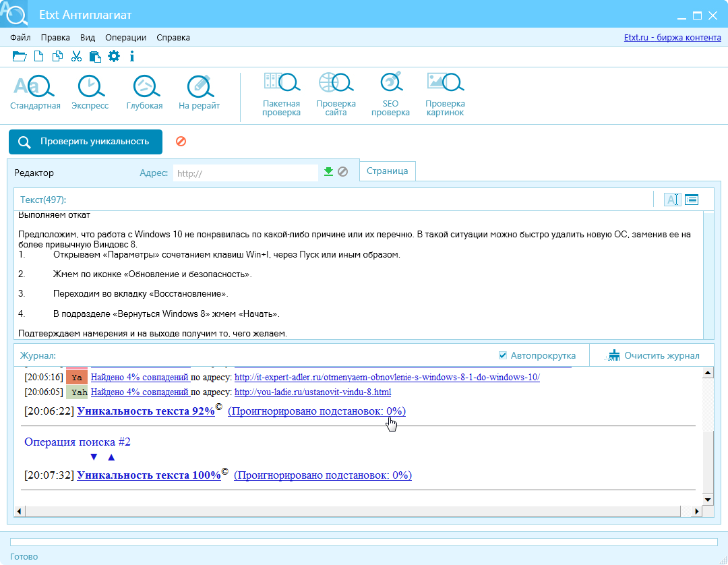
Task: Jump to next operation with down triangle
Action: click(94, 457)
